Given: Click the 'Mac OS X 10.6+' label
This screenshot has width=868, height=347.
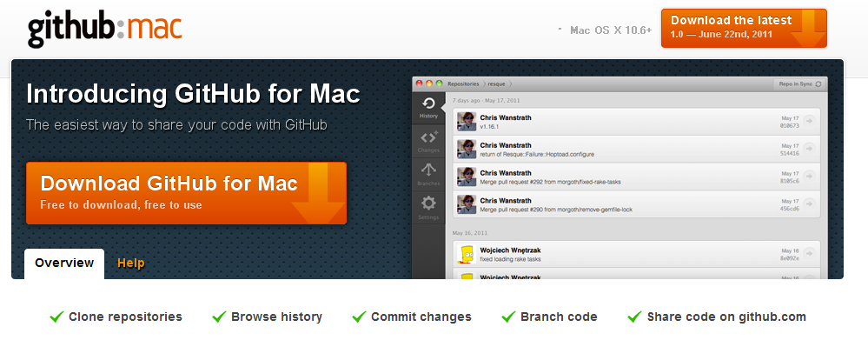Looking at the screenshot, I should 611,30.
